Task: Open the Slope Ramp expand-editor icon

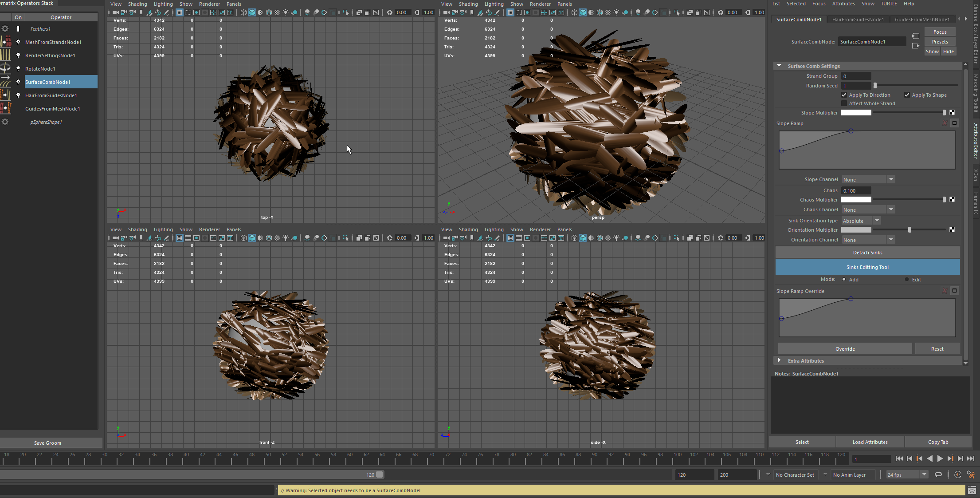Action: point(954,123)
